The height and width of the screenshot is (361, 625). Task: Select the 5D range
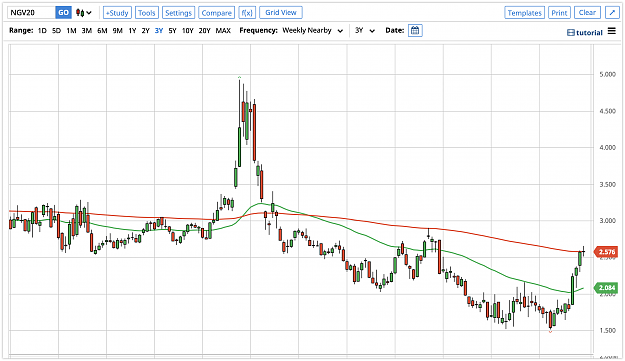(57, 31)
